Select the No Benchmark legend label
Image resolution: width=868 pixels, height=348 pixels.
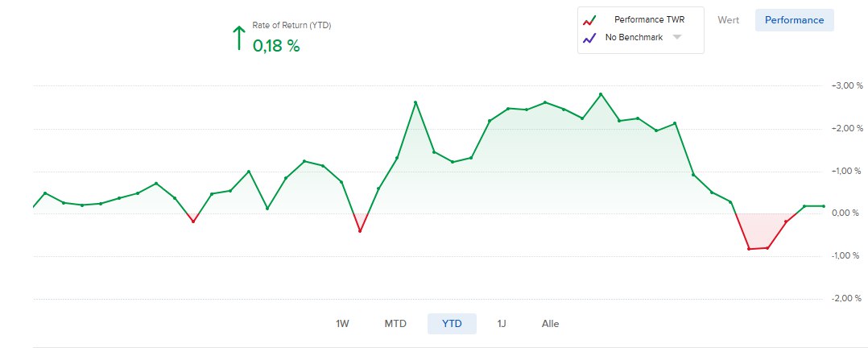coord(634,38)
